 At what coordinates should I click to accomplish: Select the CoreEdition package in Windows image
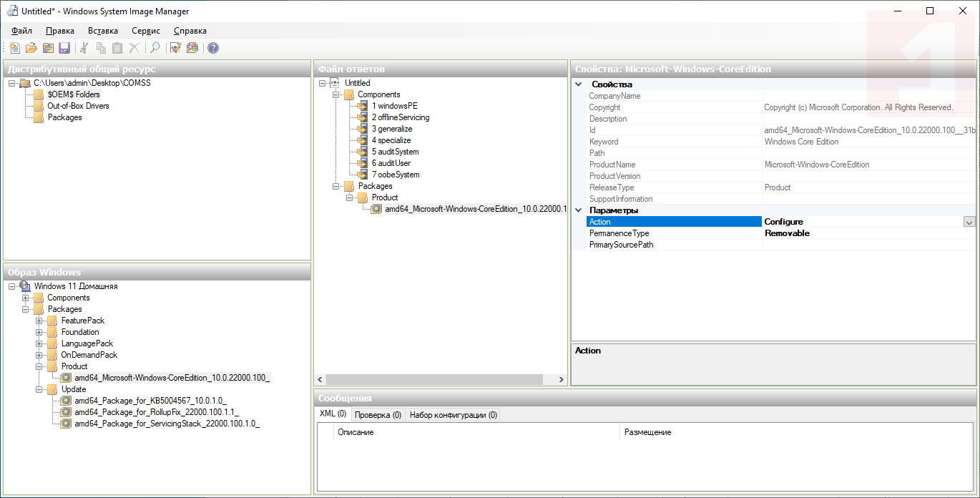tap(172, 378)
